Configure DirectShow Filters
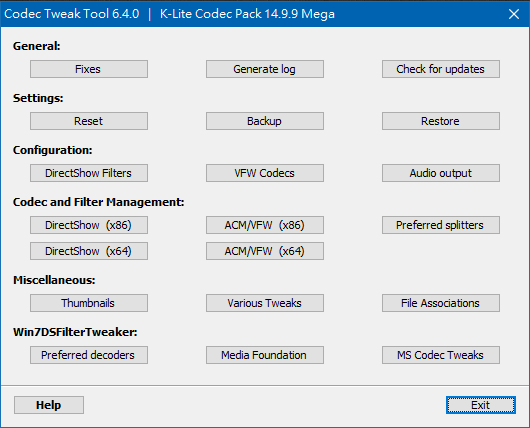 coord(89,173)
